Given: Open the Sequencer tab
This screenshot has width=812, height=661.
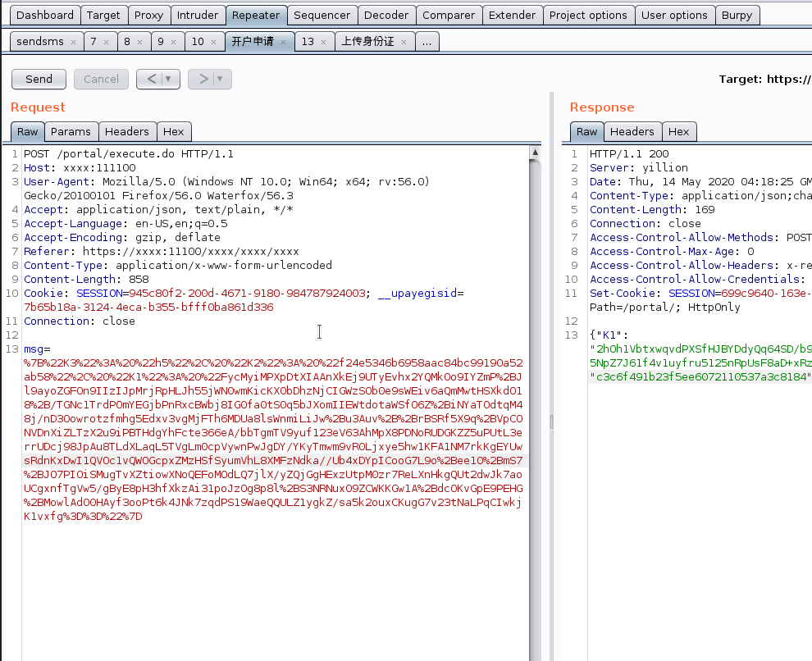Looking at the screenshot, I should click(x=322, y=15).
